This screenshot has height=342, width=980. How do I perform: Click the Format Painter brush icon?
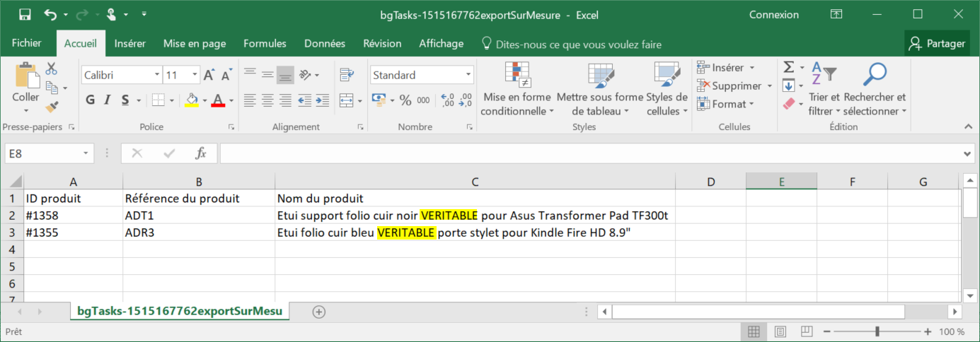[x=51, y=107]
